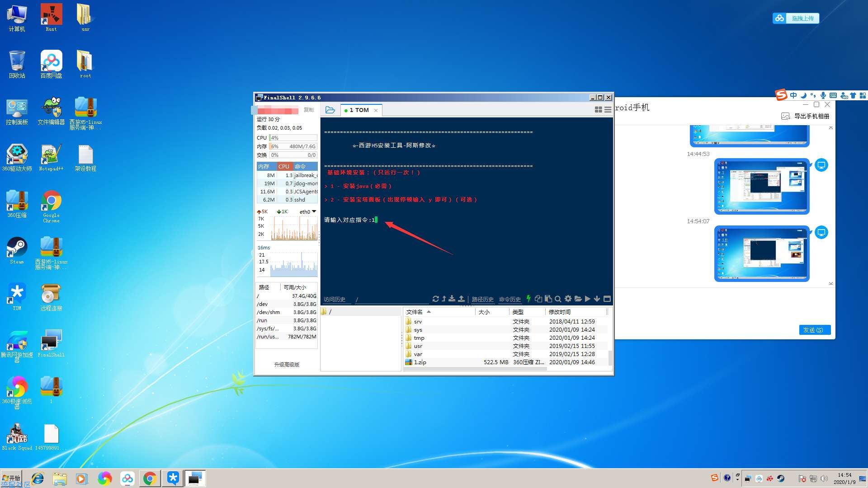Open the 14:54:07 screenshot thumbnail in chat
Image resolution: width=868 pixels, height=488 pixels.
pos(762,253)
